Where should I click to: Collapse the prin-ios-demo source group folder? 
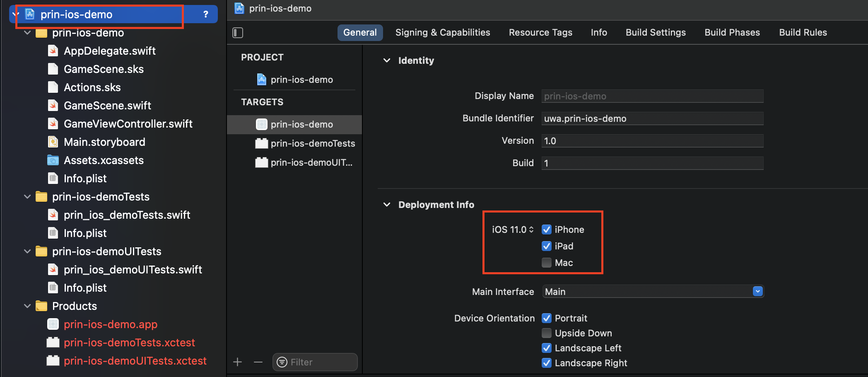pos(27,32)
